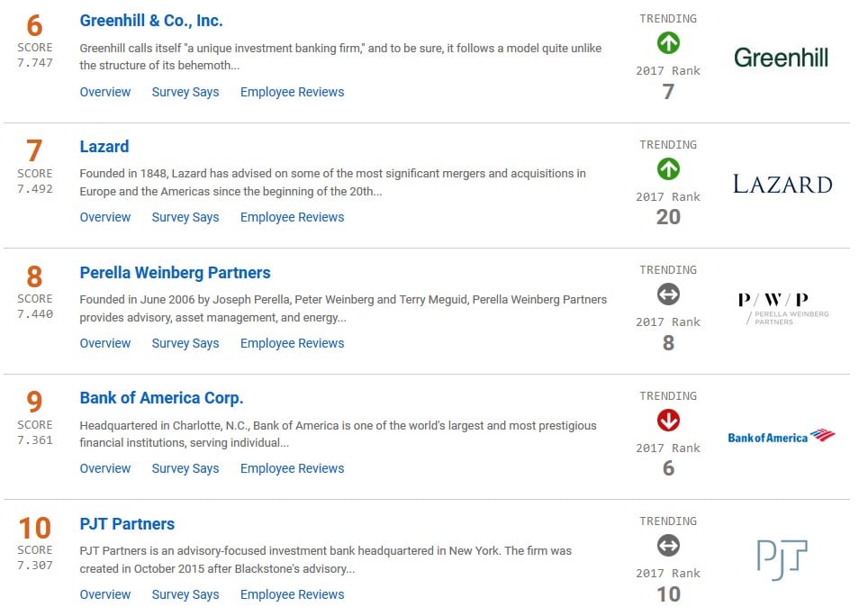Read Employee Reviews for PJT Partners
859x616 pixels.
coord(292,594)
